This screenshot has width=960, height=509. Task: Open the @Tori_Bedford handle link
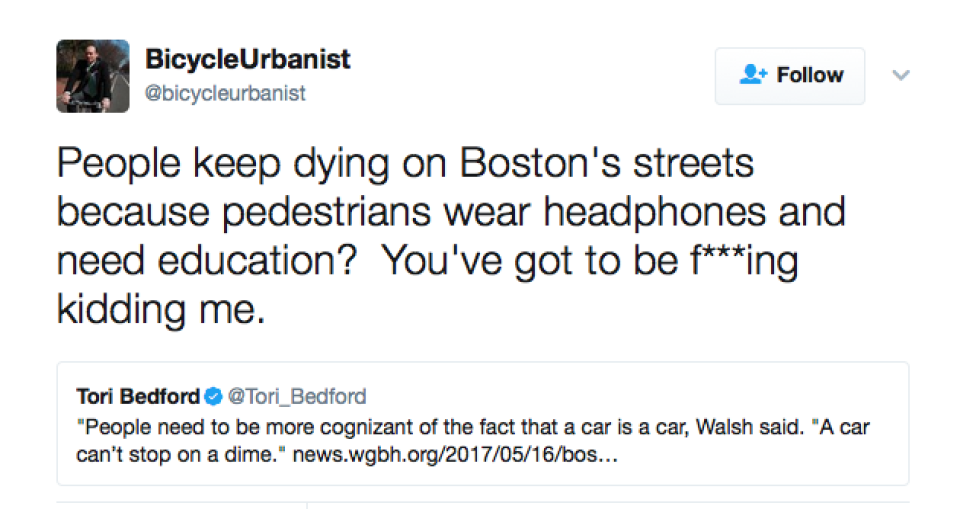(x=297, y=395)
